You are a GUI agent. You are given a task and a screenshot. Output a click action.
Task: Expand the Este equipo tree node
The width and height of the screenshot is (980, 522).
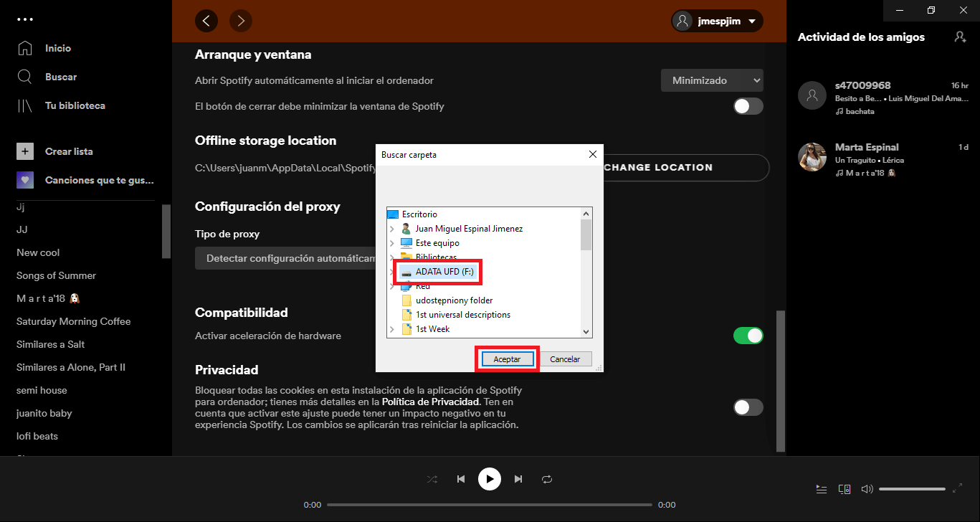point(391,243)
